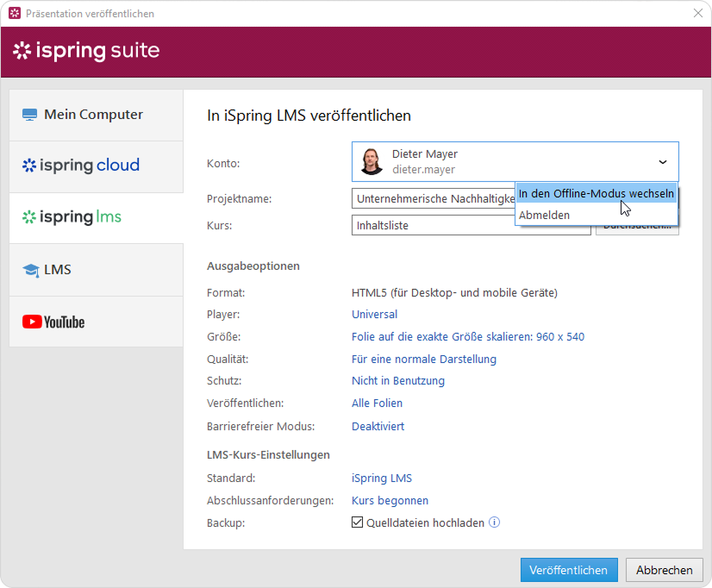Choose In den Offline-Modus wechseln
712x588 pixels.
point(596,194)
